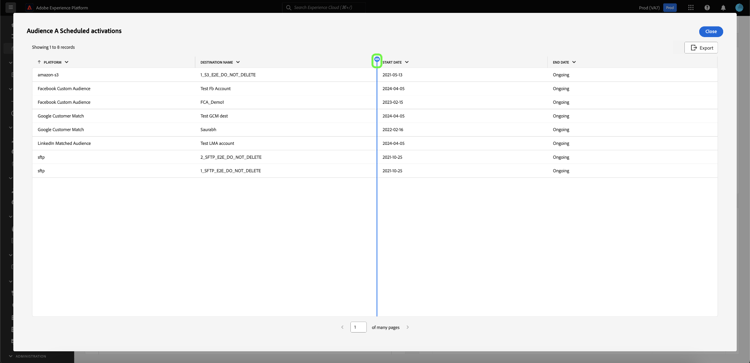Open the notifications bell icon
The image size is (750, 363).
click(723, 8)
